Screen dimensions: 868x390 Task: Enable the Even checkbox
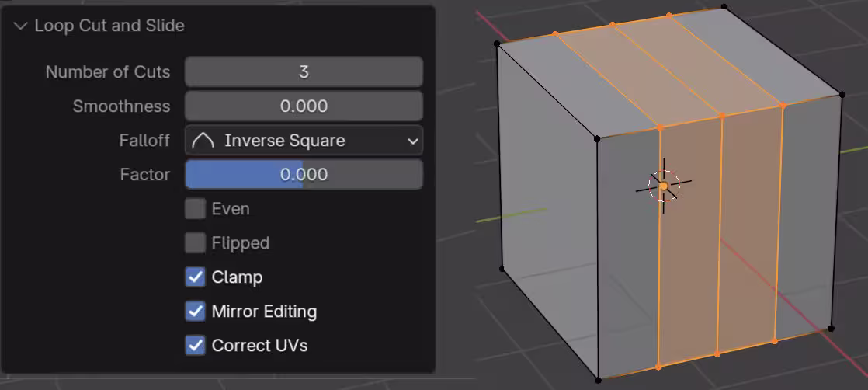[195, 209]
